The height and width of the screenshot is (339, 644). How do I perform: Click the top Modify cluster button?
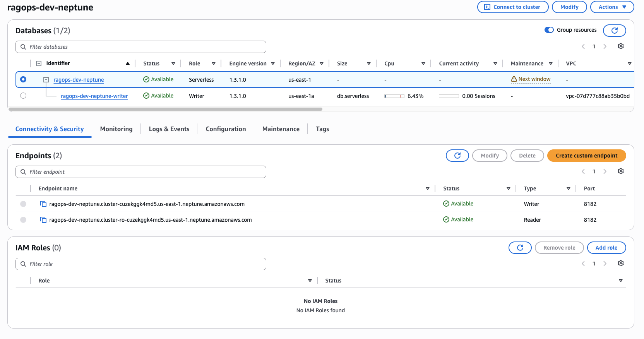click(x=569, y=7)
